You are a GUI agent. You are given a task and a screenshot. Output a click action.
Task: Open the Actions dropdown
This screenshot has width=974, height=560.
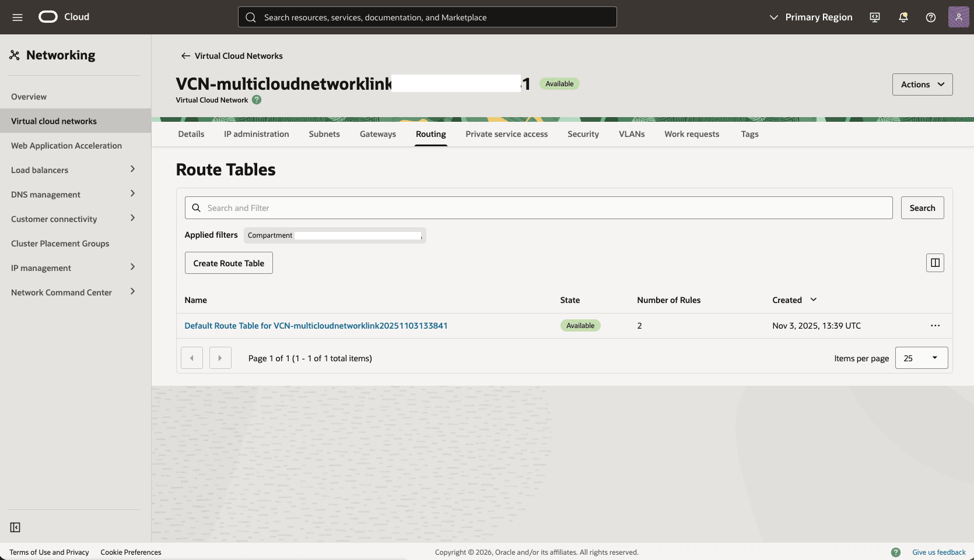pos(922,84)
